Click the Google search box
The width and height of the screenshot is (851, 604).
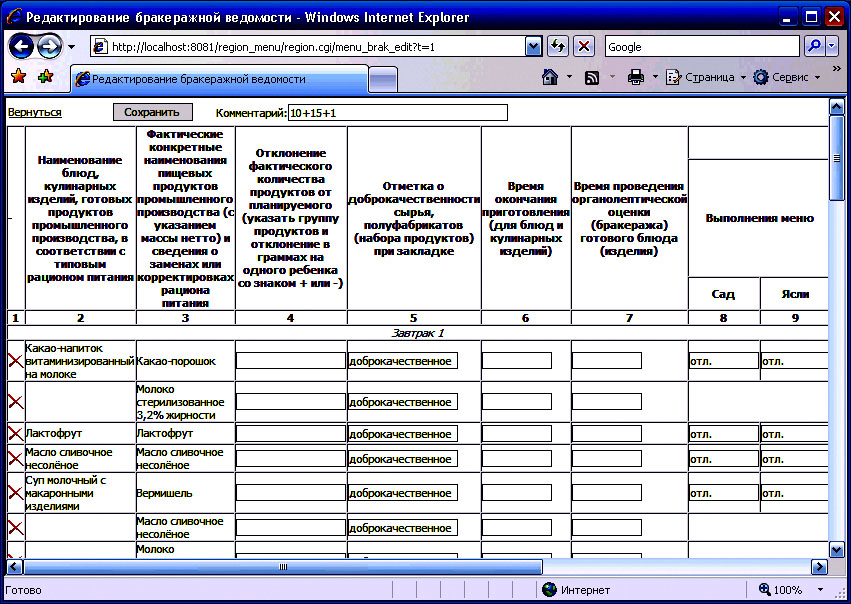[x=702, y=47]
